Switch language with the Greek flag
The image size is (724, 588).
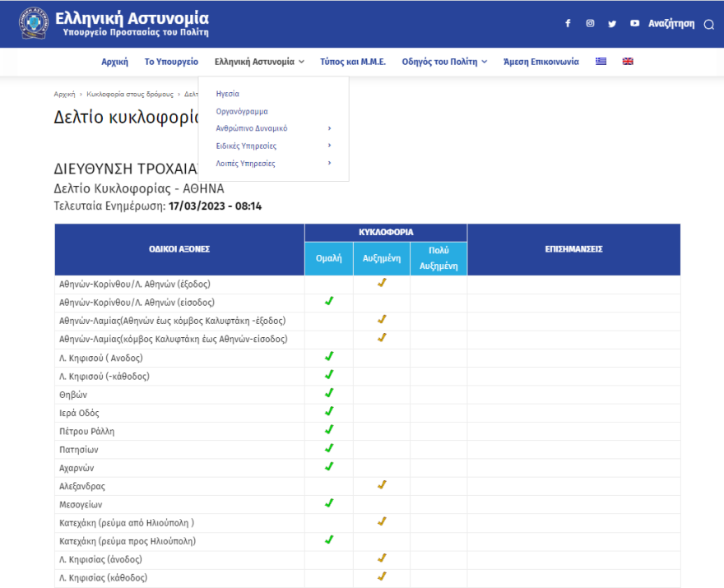[601, 62]
